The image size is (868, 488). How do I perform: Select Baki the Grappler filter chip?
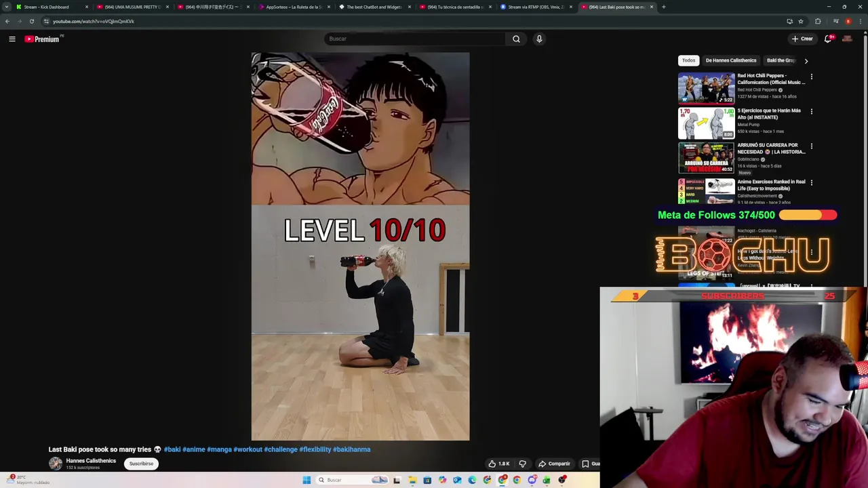point(781,60)
